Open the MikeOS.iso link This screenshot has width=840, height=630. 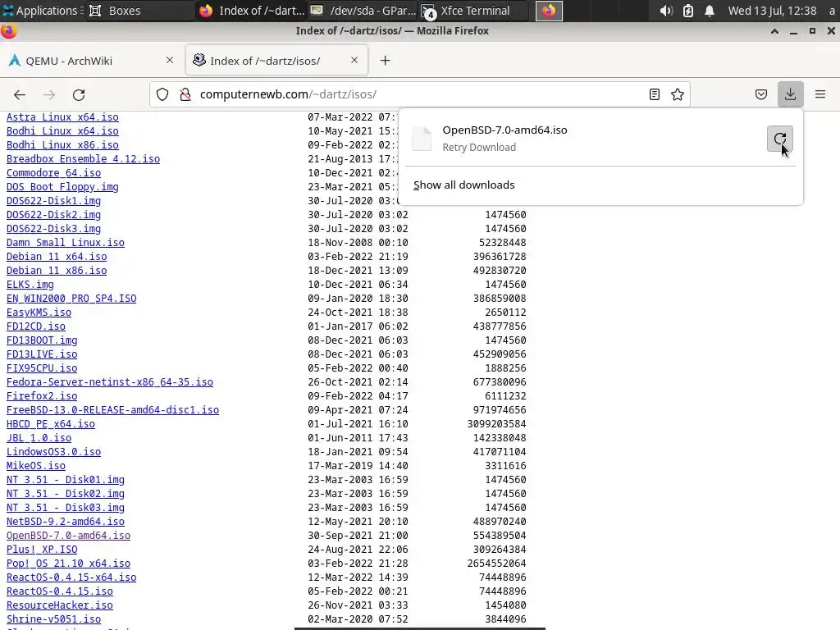coord(36,466)
